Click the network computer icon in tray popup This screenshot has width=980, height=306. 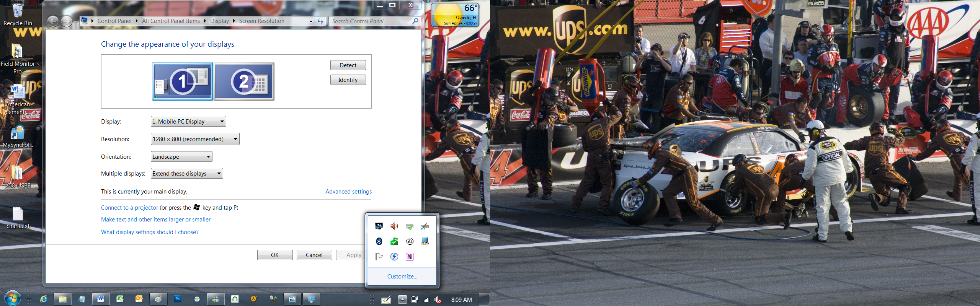(425, 241)
